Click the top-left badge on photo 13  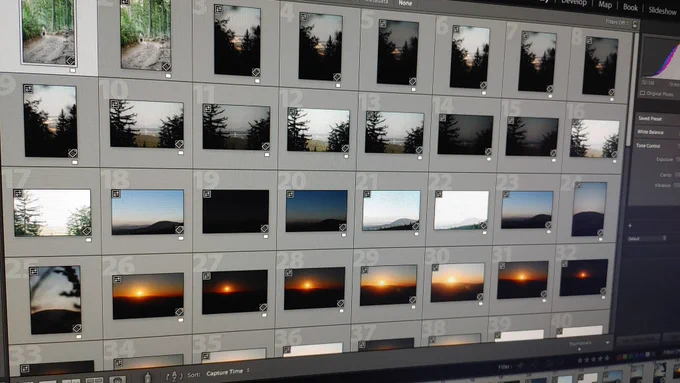[369, 115]
